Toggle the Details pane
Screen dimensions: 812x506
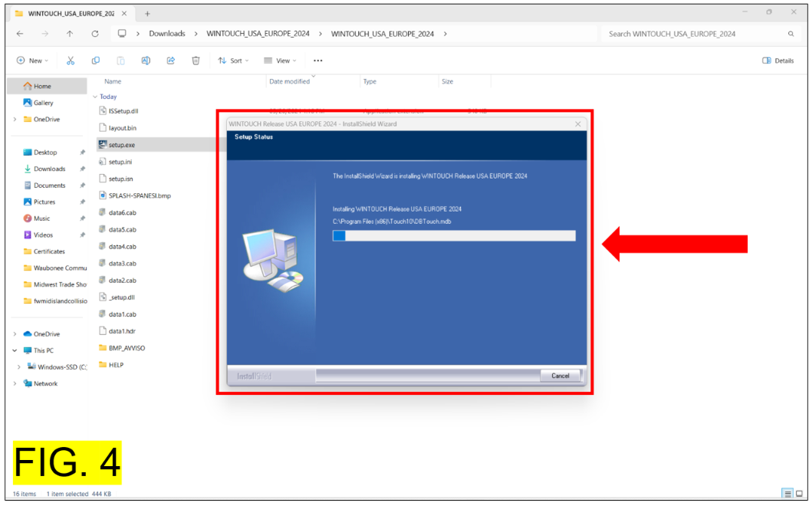[777, 61]
